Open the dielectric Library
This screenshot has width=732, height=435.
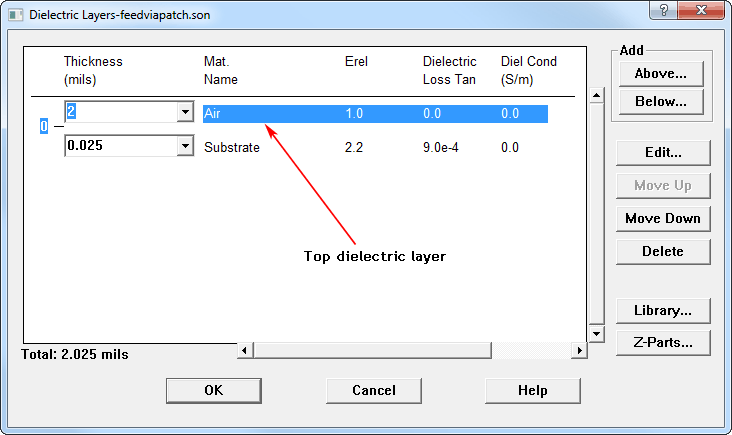click(663, 311)
